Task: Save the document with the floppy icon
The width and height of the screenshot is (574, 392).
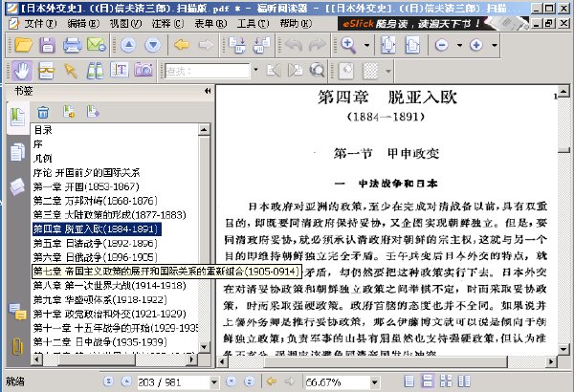Action: (x=48, y=45)
